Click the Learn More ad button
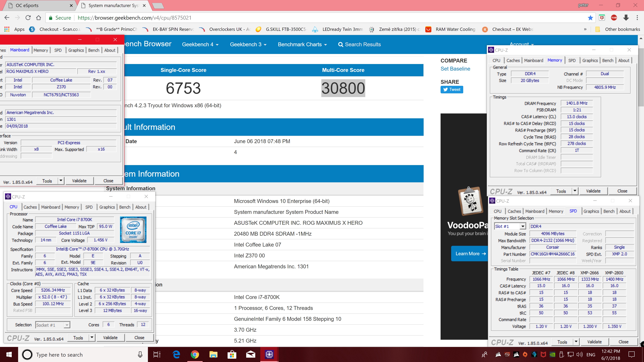644x362 pixels. (x=470, y=254)
